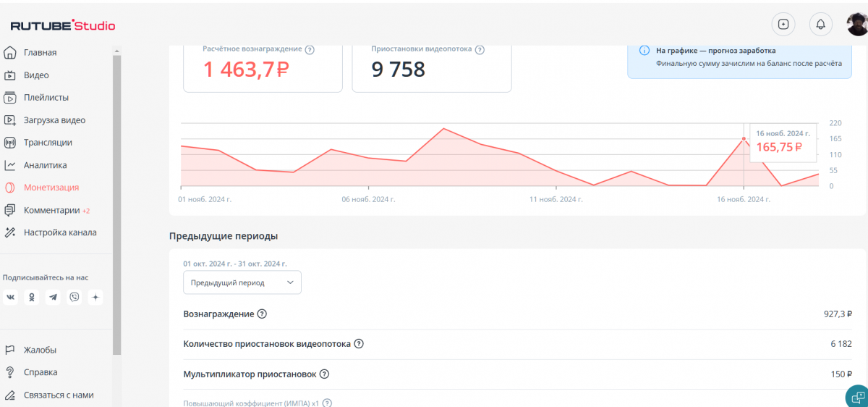Open Комментарии in sidebar

pyautogui.click(x=51, y=210)
